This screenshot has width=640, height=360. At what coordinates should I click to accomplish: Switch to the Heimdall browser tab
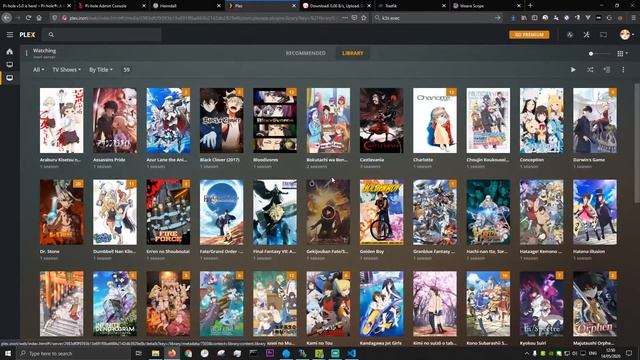click(x=187, y=6)
